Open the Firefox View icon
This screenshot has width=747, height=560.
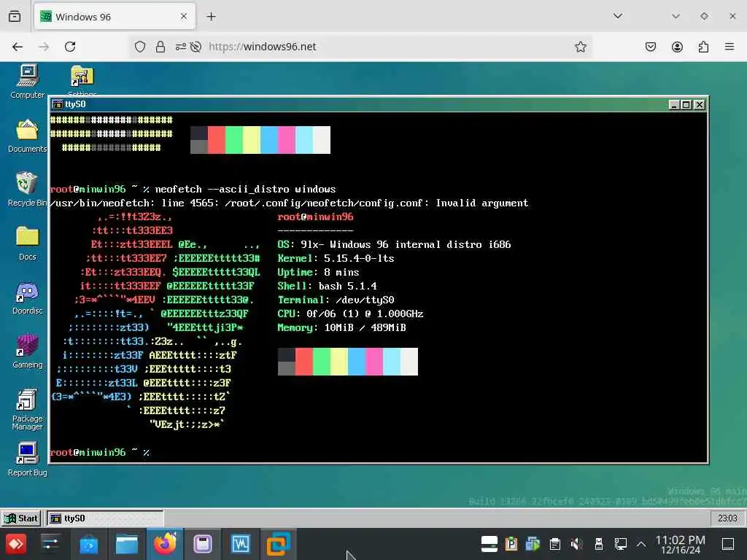click(15, 17)
